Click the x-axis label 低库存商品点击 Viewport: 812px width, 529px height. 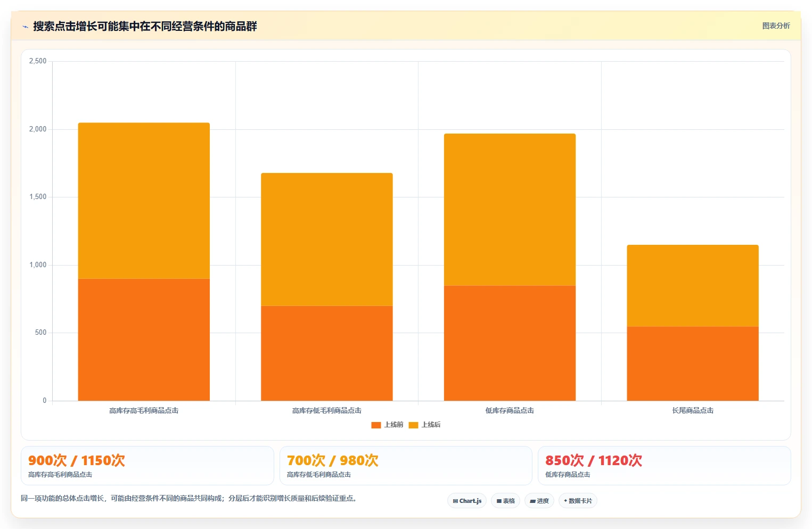tap(510, 410)
